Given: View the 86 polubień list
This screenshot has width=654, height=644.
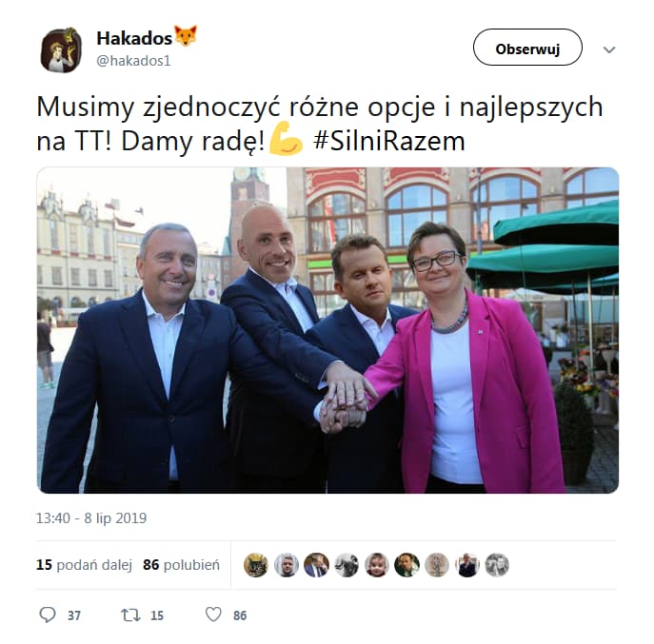Looking at the screenshot, I should (x=181, y=565).
